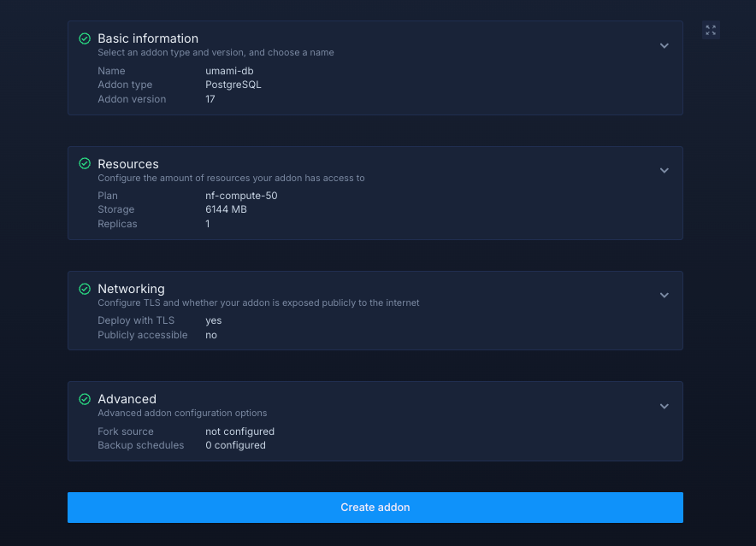The image size is (756, 546).
Task: Click the green checkmark beside Basic information
Action: pyautogui.click(x=85, y=38)
